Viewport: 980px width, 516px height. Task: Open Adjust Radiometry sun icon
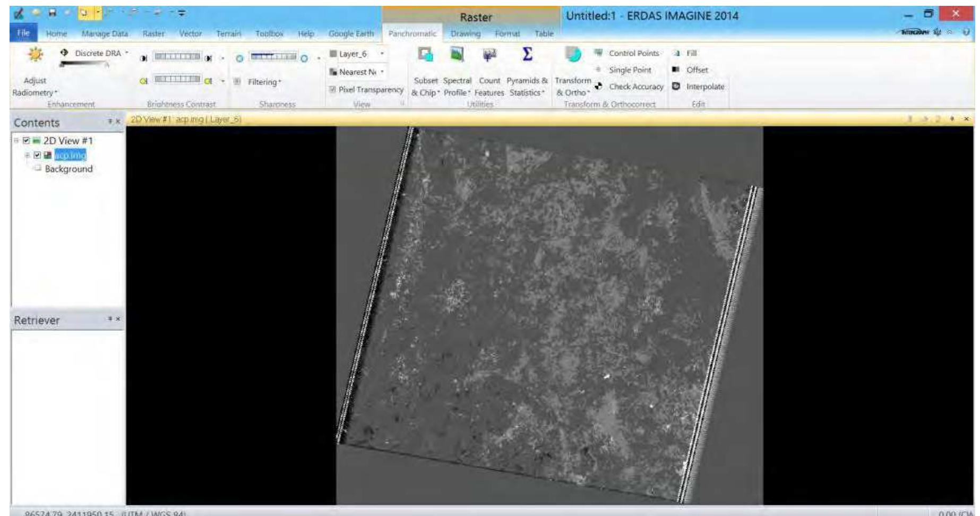tap(35, 54)
